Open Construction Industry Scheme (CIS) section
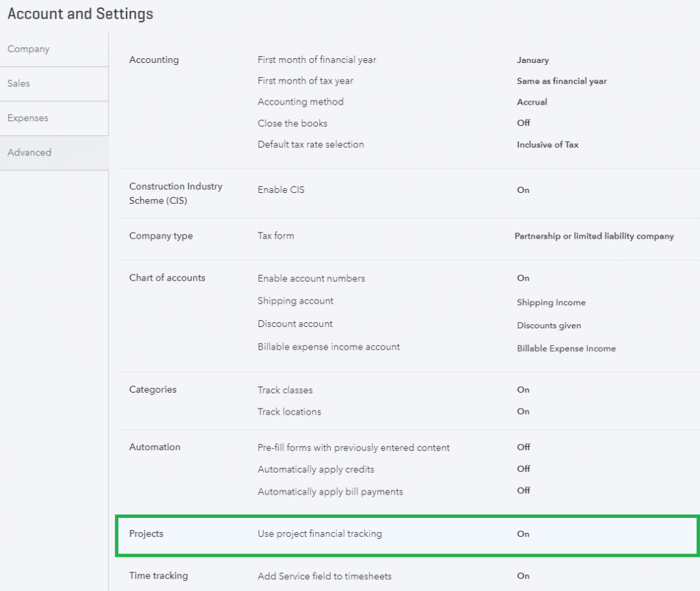Viewport: 700px width, 591px height. tap(176, 194)
